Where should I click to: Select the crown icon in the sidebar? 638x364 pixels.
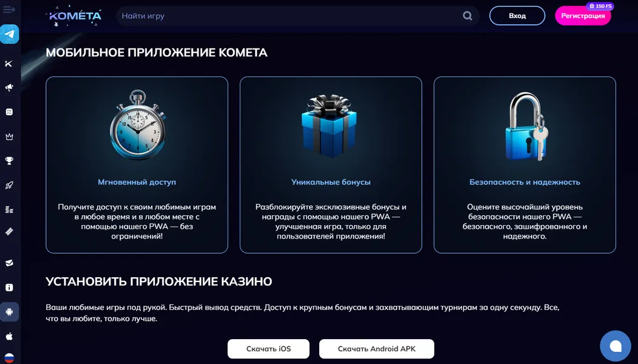tap(10, 136)
